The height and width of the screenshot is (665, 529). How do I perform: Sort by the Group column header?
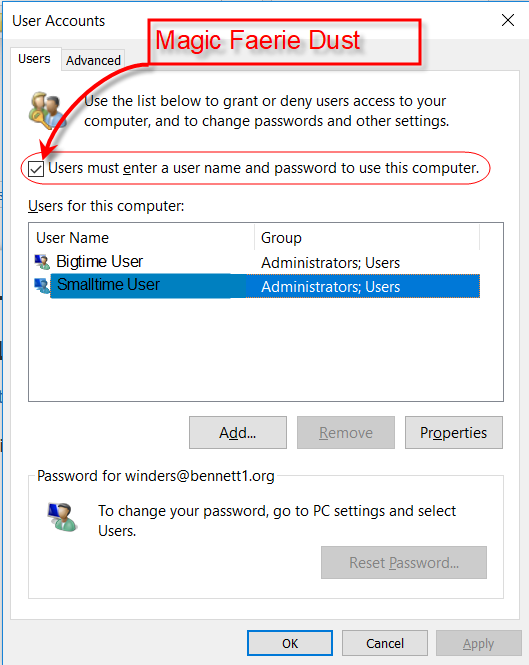tap(367, 238)
